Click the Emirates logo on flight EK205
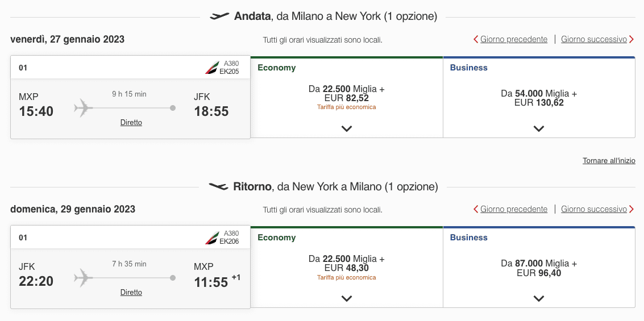This screenshot has height=321, width=644. point(213,67)
